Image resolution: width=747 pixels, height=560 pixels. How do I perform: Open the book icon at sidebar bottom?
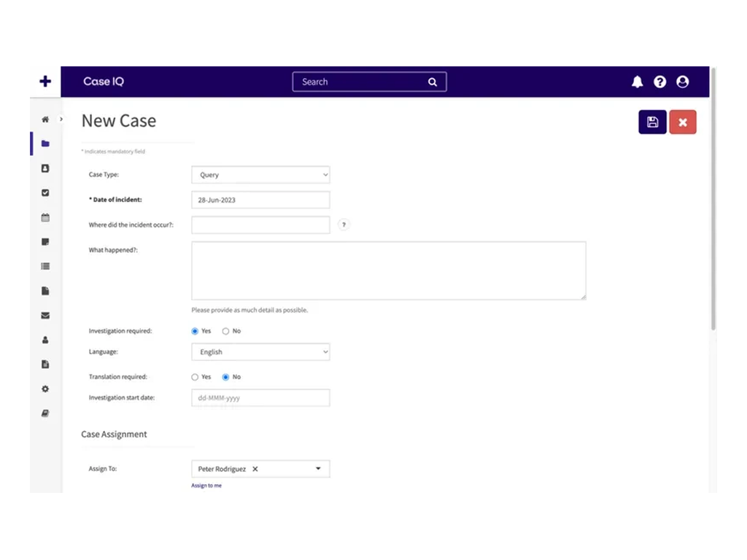[45, 413]
